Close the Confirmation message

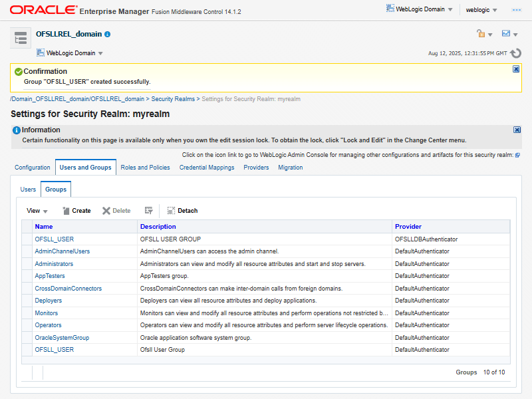tap(516, 69)
